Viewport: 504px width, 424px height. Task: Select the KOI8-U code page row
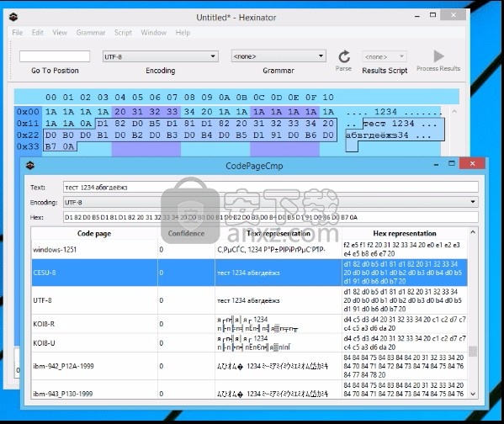[x=249, y=342]
